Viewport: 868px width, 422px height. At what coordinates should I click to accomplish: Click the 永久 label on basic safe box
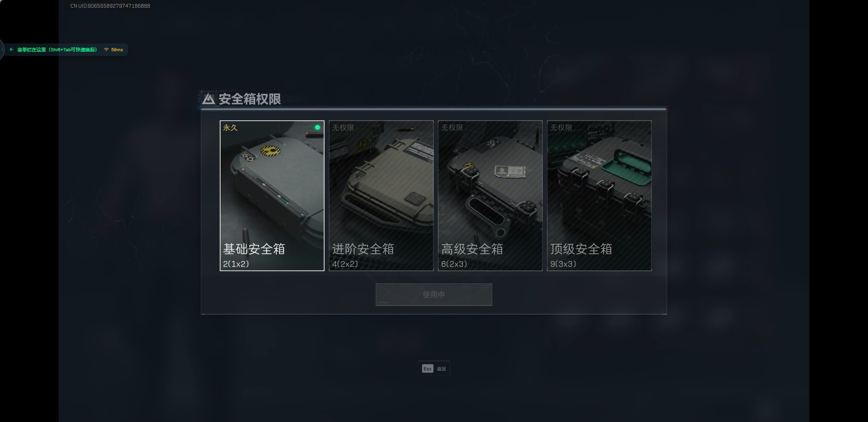(230, 127)
